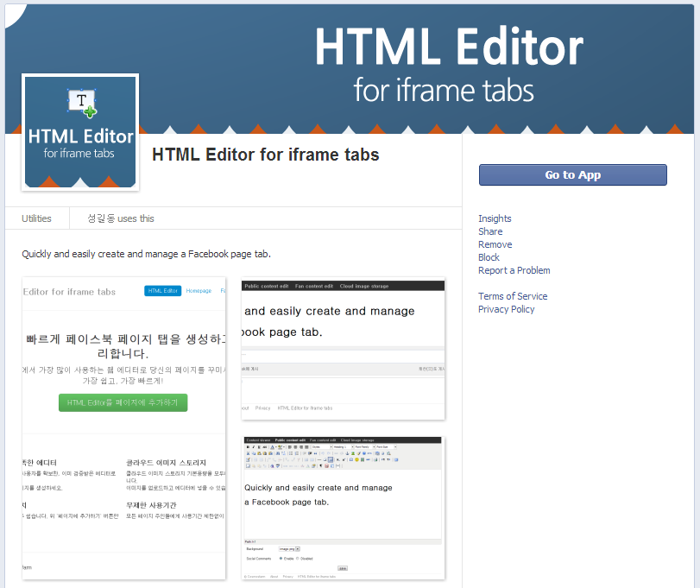Open the Insights link

(x=495, y=218)
